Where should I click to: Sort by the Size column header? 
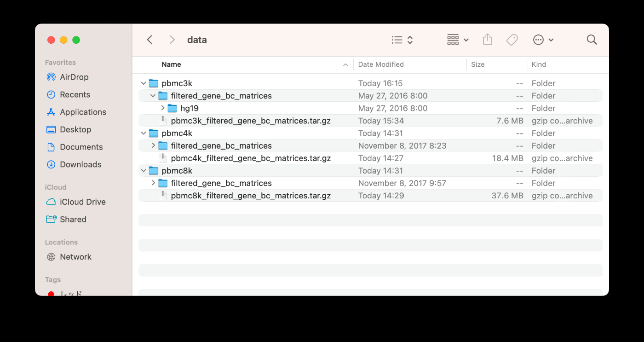(x=478, y=64)
